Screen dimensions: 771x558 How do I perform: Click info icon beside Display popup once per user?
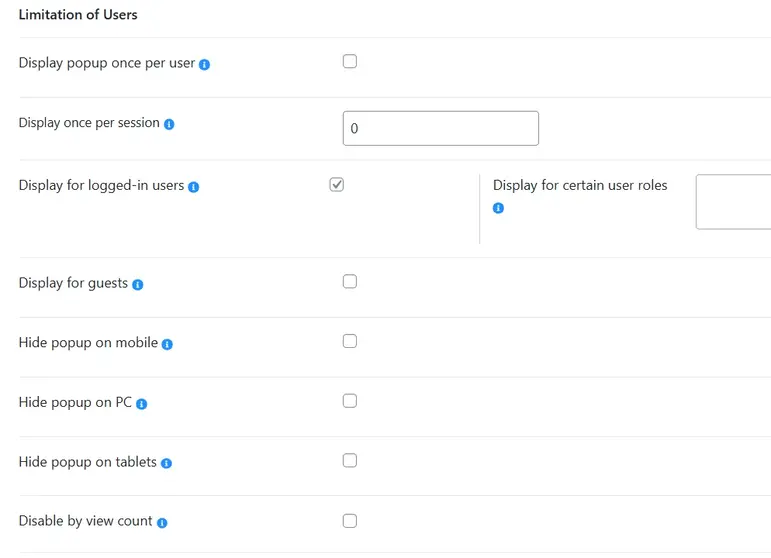point(204,64)
